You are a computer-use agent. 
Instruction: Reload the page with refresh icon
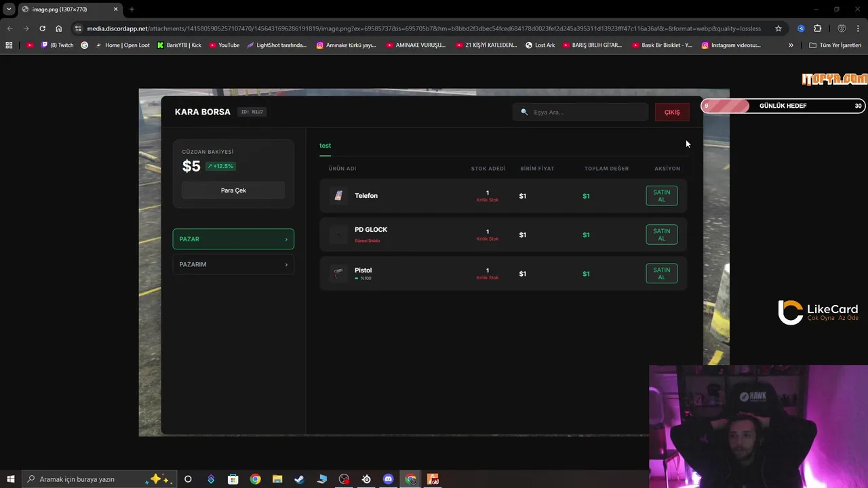point(42,28)
